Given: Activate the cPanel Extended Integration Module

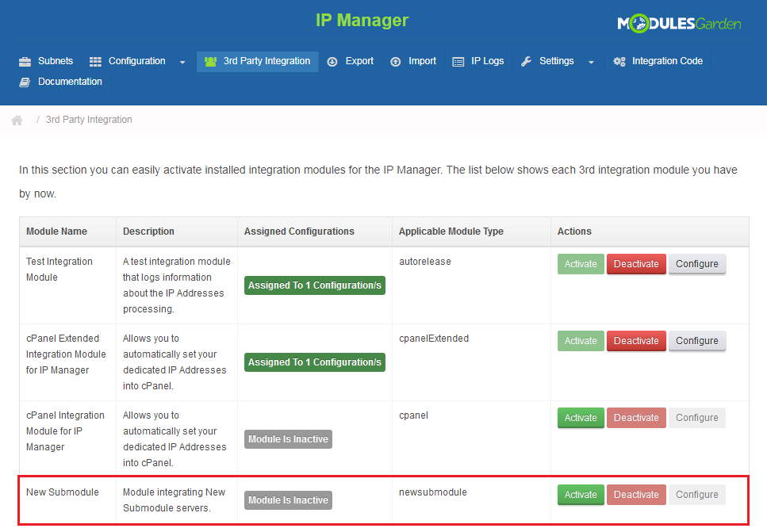Looking at the screenshot, I should [x=581, y=341].
